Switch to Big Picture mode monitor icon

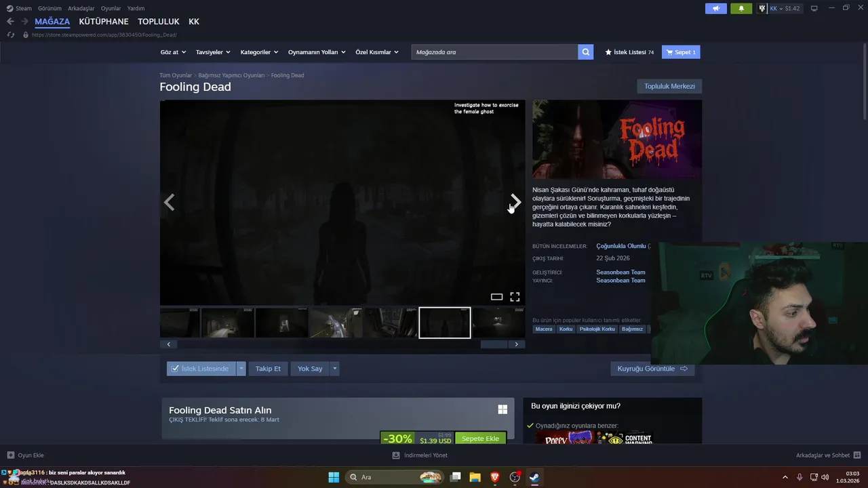tap(814, 8)
